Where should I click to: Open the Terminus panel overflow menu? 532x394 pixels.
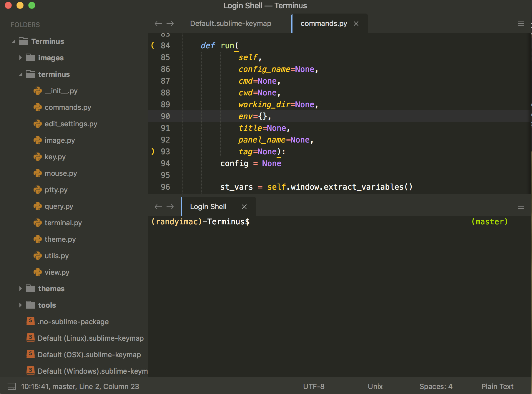click(521, 206)
